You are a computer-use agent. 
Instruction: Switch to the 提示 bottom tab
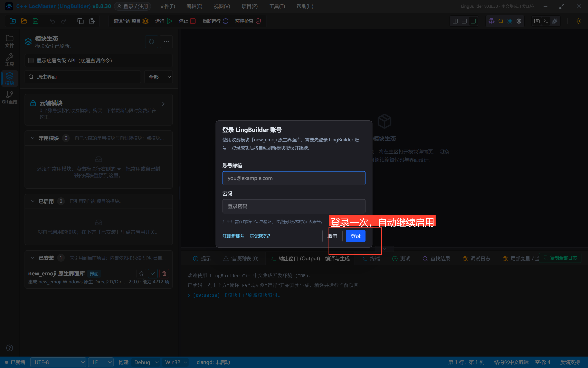tap(202, 258)
